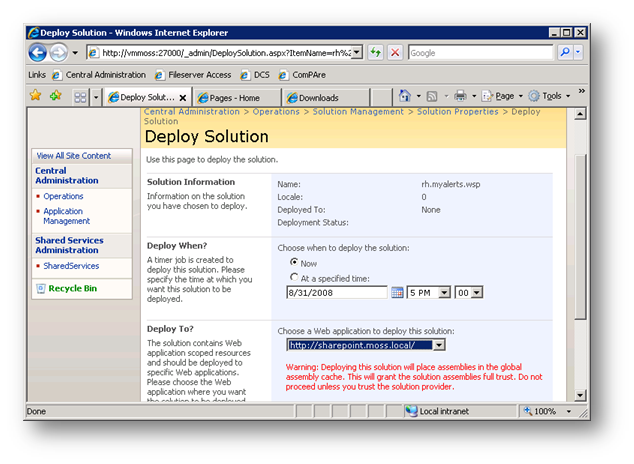Viewport: 634px width, 464px height.
Task: Open the Tools menu
Action: [x=549, y=96]
